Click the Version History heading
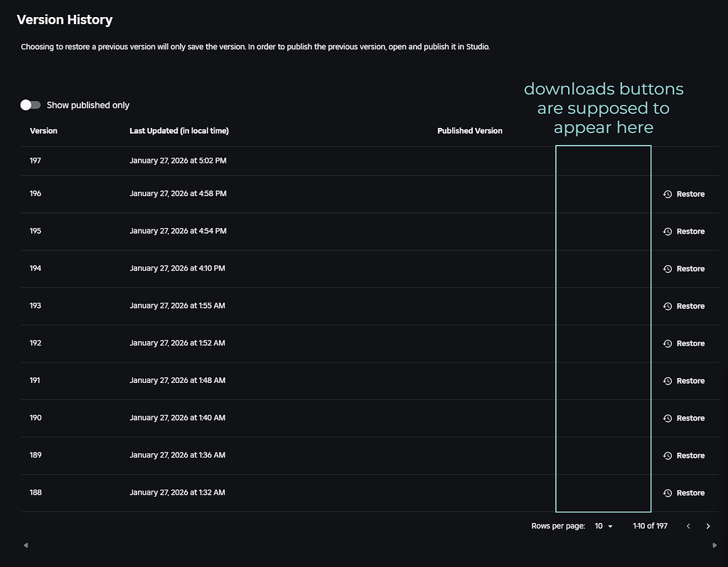The height and width of the screenshot is (567, 728). [x=65, y=20]
